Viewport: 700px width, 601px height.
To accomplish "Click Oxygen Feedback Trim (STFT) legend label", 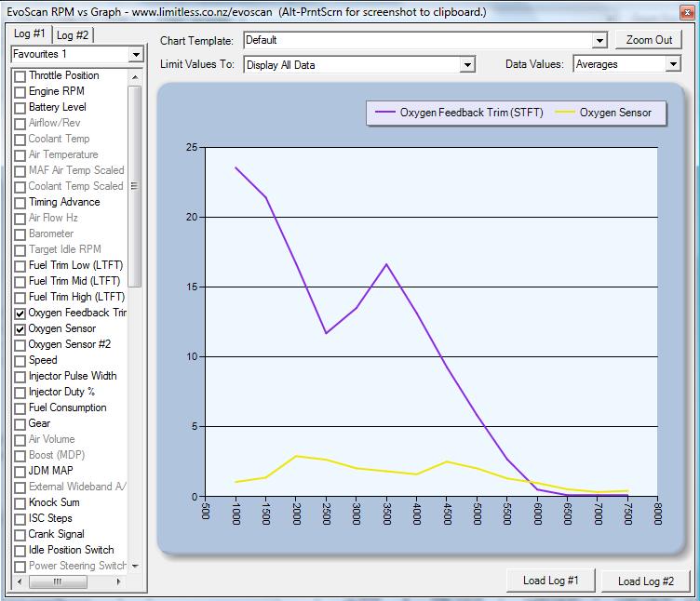I will [471, 113].
